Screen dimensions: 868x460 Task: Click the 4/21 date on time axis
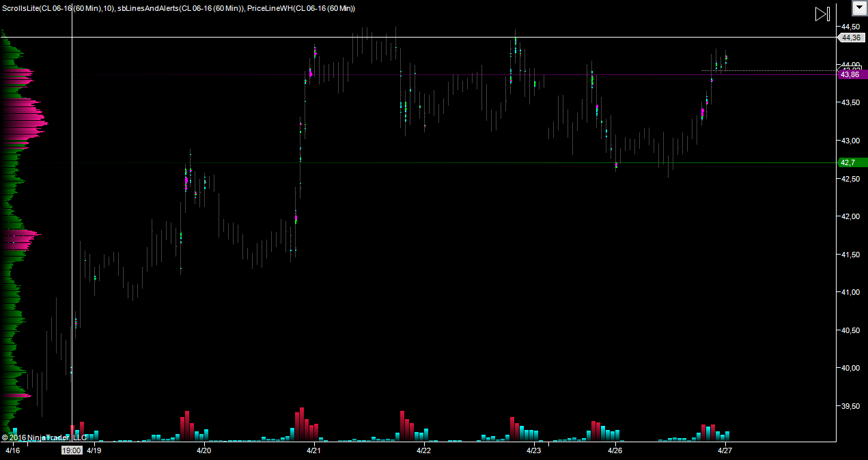(313, 450)
